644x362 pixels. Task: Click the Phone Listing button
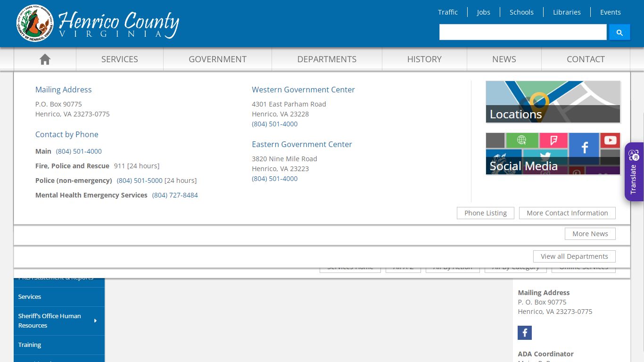pos(486,213)
